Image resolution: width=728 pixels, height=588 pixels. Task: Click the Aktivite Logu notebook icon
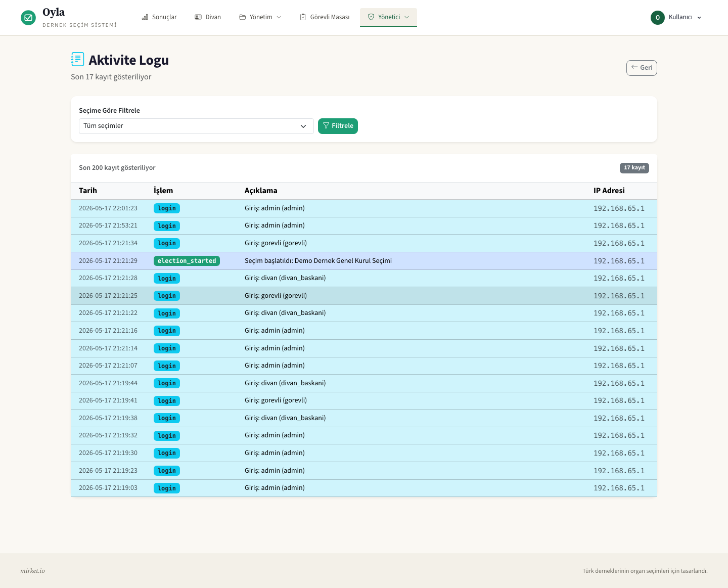pos(77,60)
